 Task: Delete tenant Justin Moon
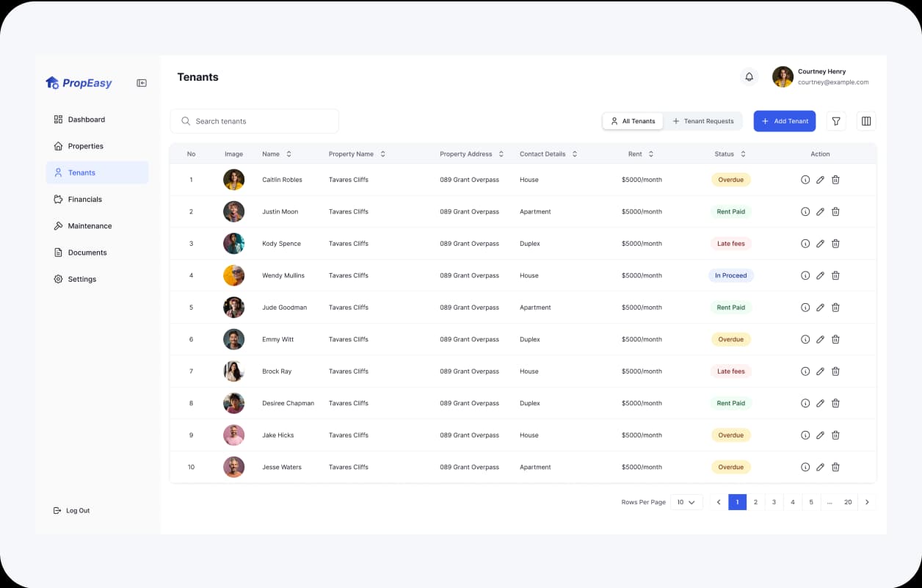pos(835,211)
